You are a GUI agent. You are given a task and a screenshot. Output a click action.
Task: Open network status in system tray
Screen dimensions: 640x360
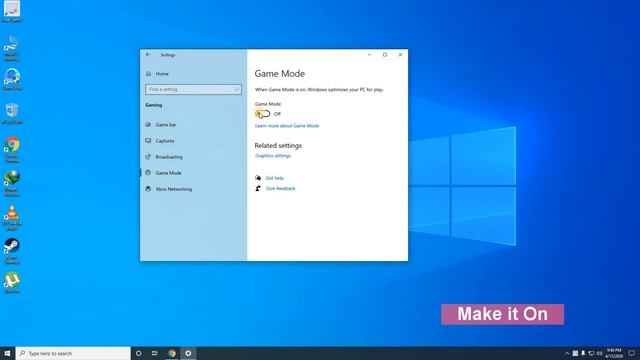[591, 353]
